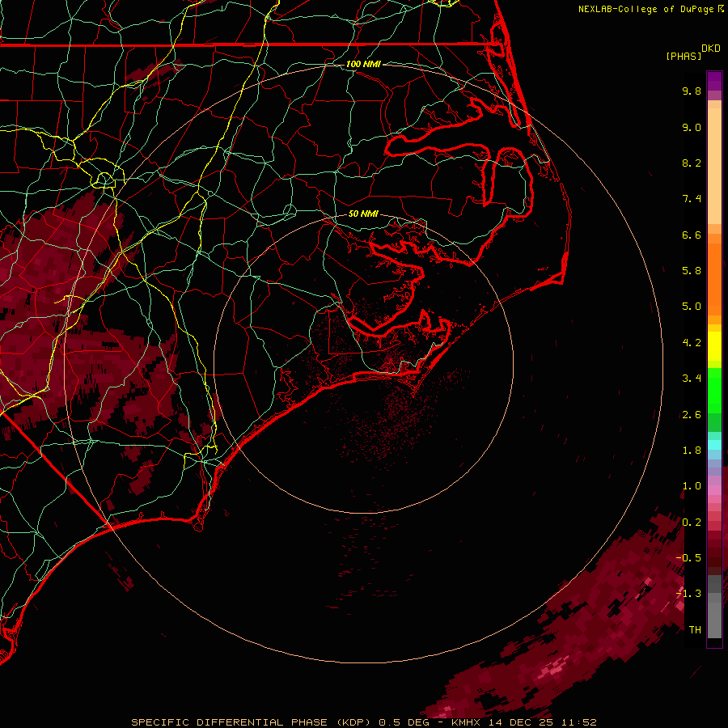The height and width of the screenshot is (728, 728).
Task: Click the 6.6 legend value
Action: [x=692, y=235]
